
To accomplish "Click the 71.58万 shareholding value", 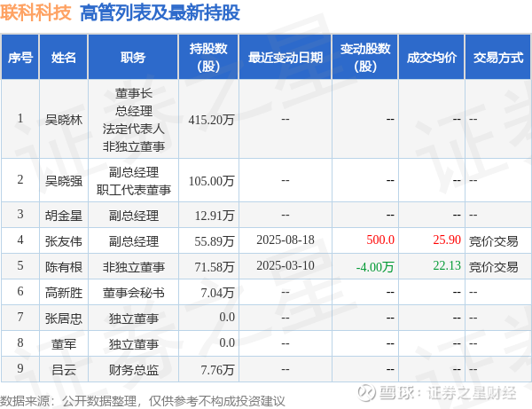I will click(215, 267).
